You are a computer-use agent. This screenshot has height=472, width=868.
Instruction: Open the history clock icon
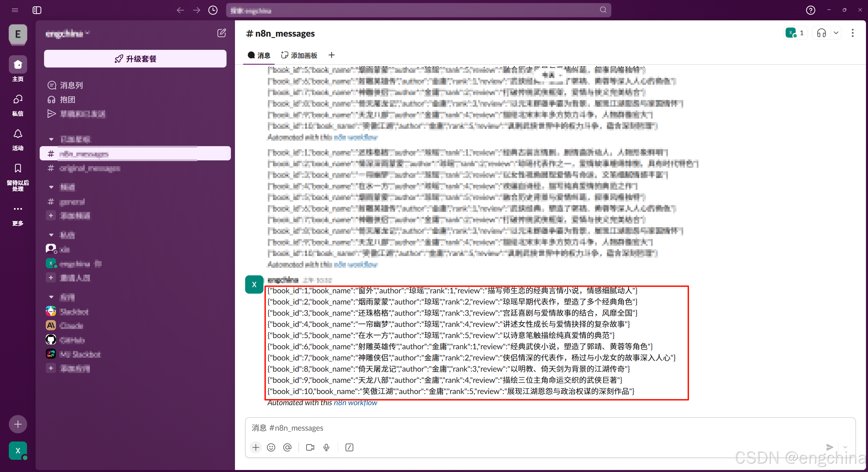(x=213, y=10)
